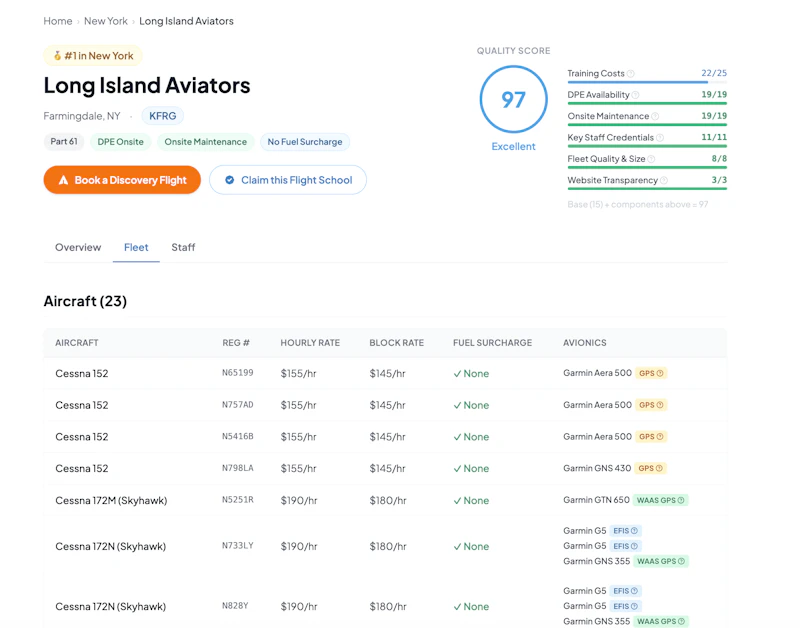The image size is (800, 628).
Task: Click GPS info icon for Garmin GNS 430
Action: point(659,468)
